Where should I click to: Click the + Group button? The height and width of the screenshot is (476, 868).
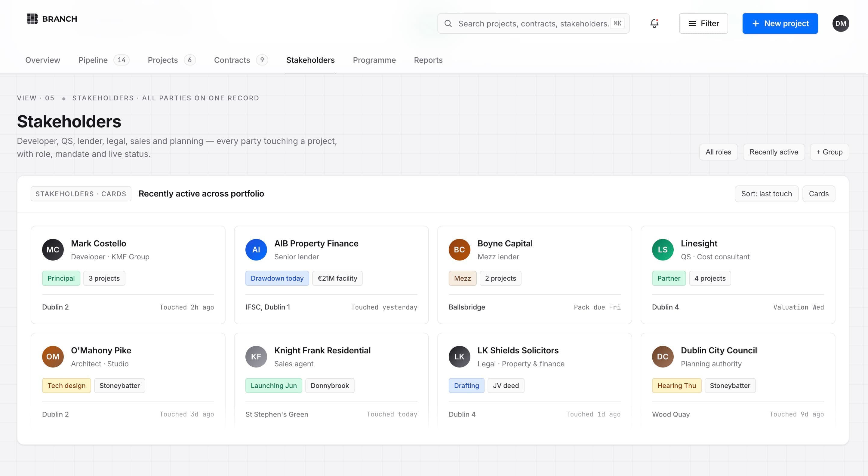[829, 152]
